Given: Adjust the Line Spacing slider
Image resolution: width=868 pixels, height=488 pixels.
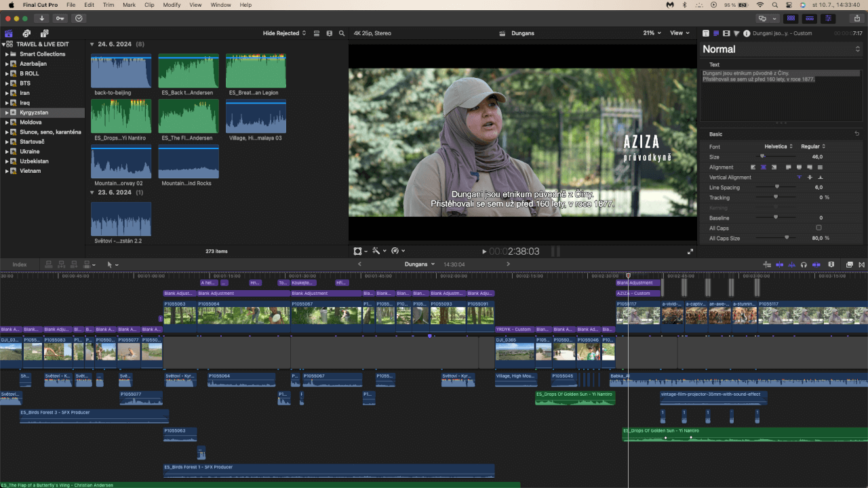Looking at the screenshot, I should [x=776, y=187].
